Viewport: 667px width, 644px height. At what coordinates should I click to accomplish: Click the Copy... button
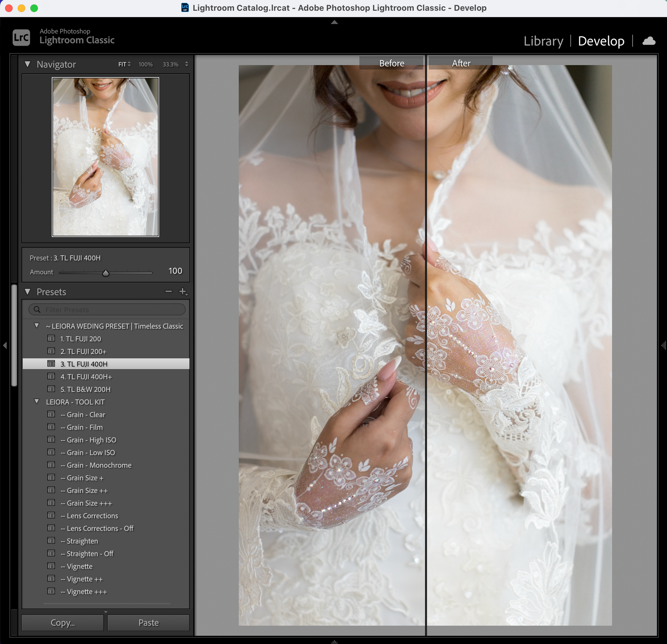62,622
